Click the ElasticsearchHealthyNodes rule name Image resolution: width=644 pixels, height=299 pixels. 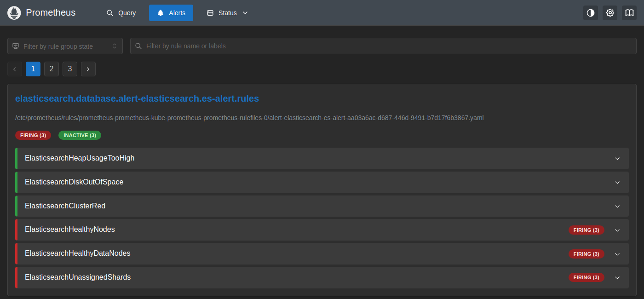(70, 230)
